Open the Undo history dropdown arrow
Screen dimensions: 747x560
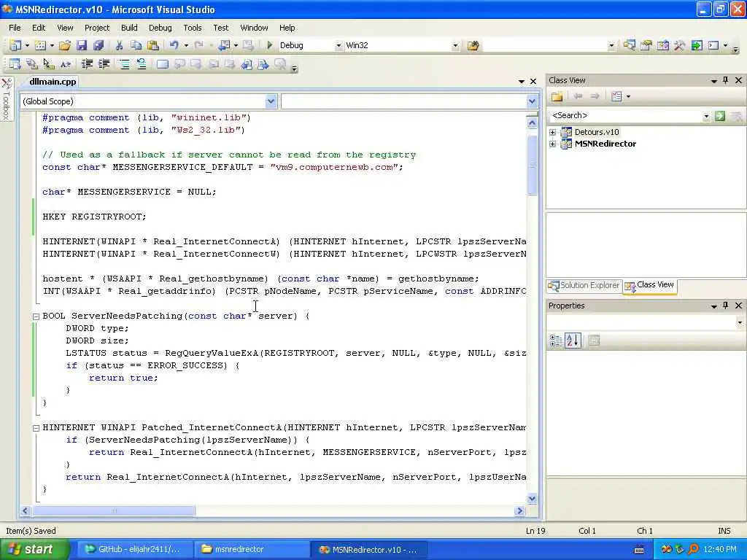186,46
